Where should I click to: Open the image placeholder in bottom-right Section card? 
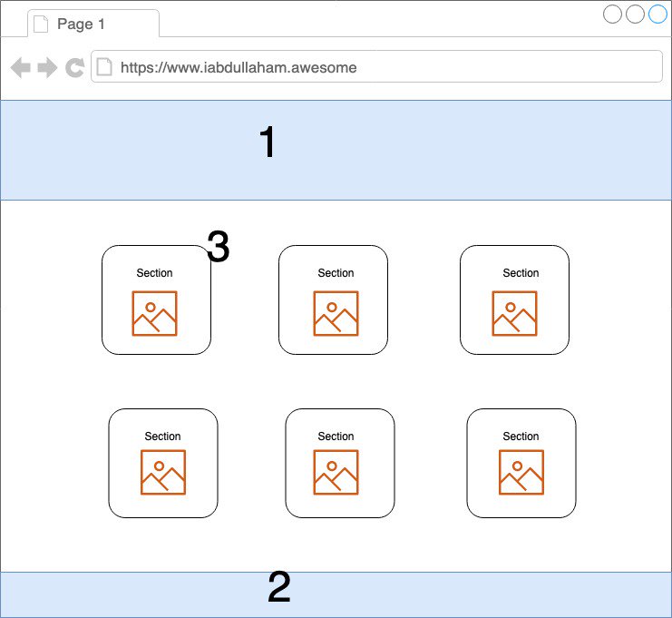(521, 472)
